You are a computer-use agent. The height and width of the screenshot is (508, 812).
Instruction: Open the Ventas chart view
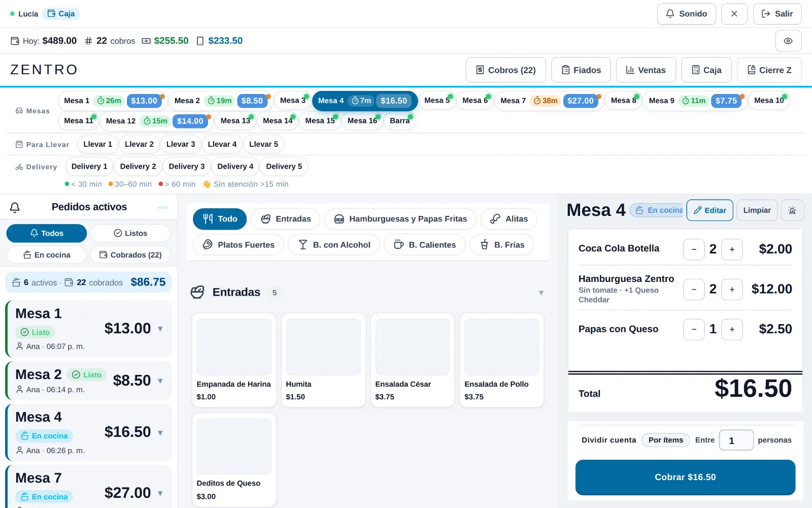tap(646, 70)
